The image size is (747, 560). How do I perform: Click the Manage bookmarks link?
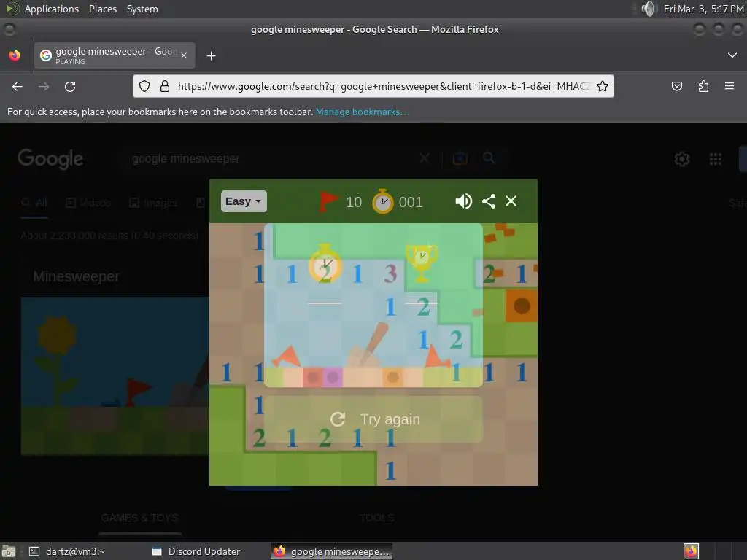point(362,112)
